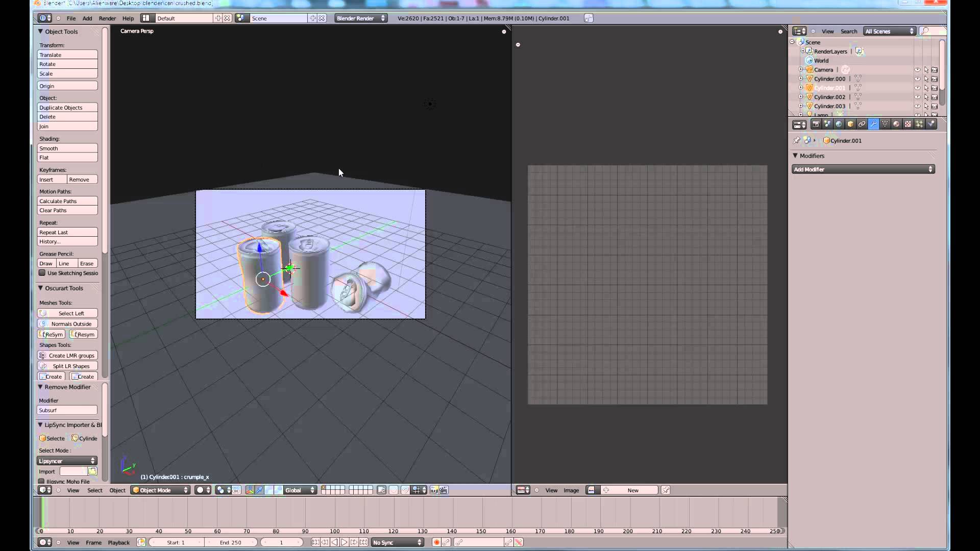Enable Use Sketching Session checkbox
Image resolution: width=980 pixels, height=551 pixels.
(x=42, y=273)
